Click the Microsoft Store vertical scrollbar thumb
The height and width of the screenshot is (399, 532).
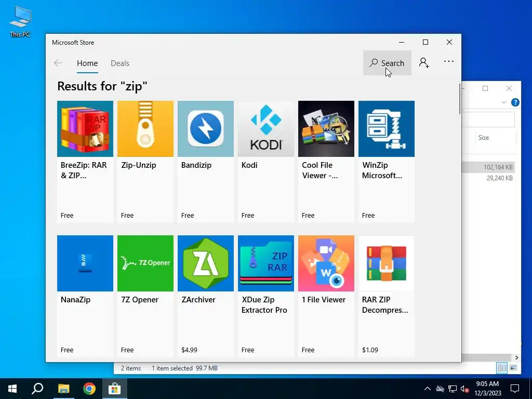pos(460,99)
